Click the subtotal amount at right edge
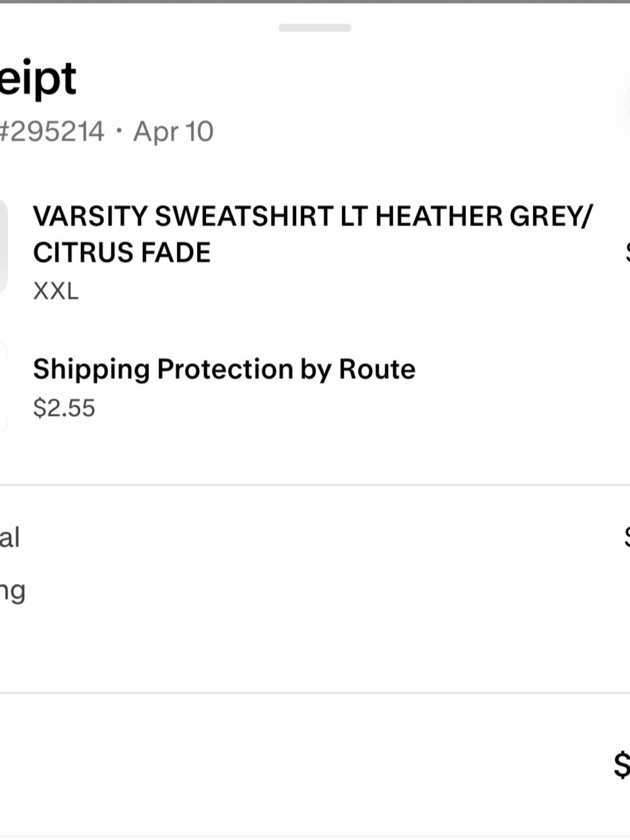630x840 pixels. pos(627,537)
